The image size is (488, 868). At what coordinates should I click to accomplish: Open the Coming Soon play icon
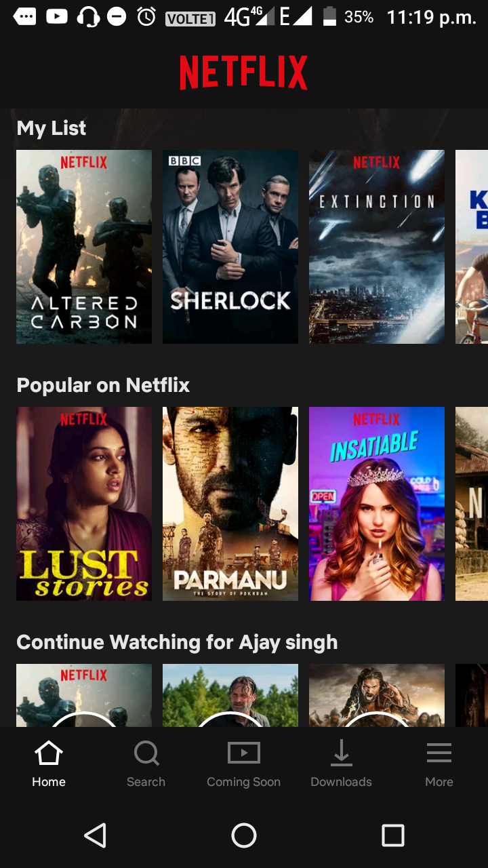tap(243, 753)
